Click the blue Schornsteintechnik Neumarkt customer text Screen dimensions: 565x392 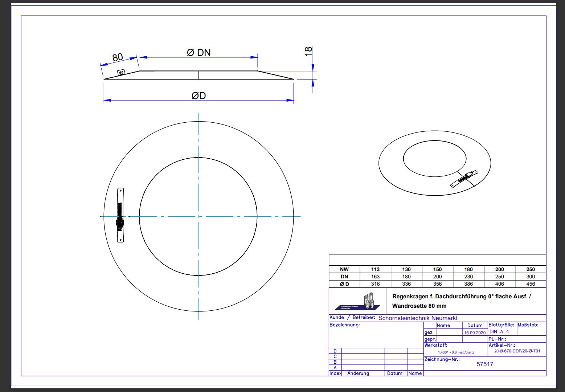point(418,318)
